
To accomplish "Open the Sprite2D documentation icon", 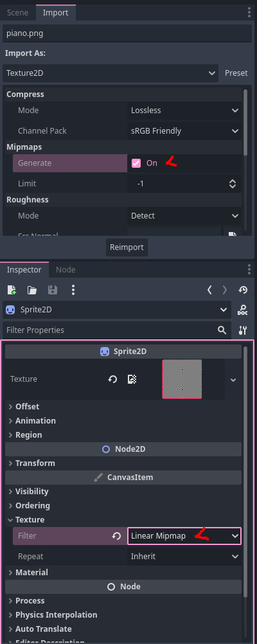I will 243,310.
